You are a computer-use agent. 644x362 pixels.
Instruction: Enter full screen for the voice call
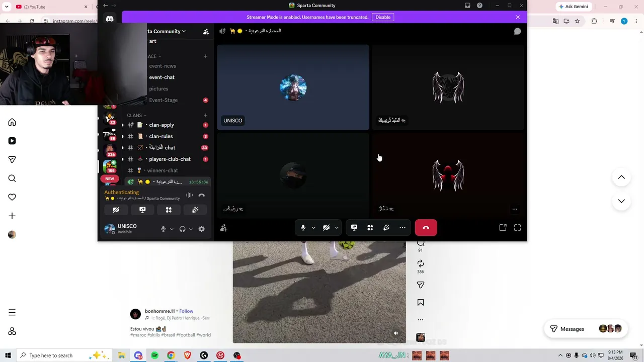[517, 228]
